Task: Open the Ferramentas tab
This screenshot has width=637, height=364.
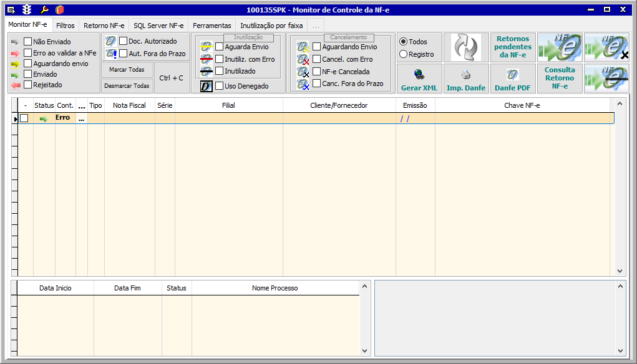Action: click(212, 26)
